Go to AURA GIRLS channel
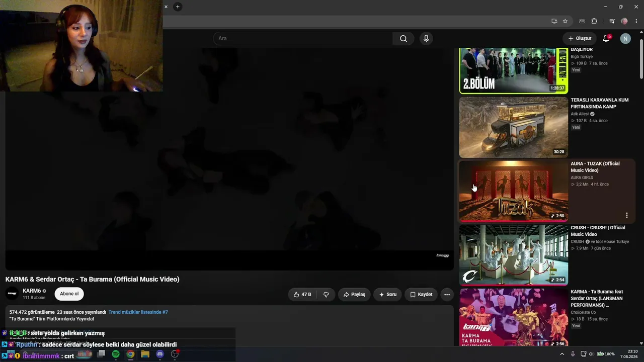 pyautogui.click(x=582, y=178)
